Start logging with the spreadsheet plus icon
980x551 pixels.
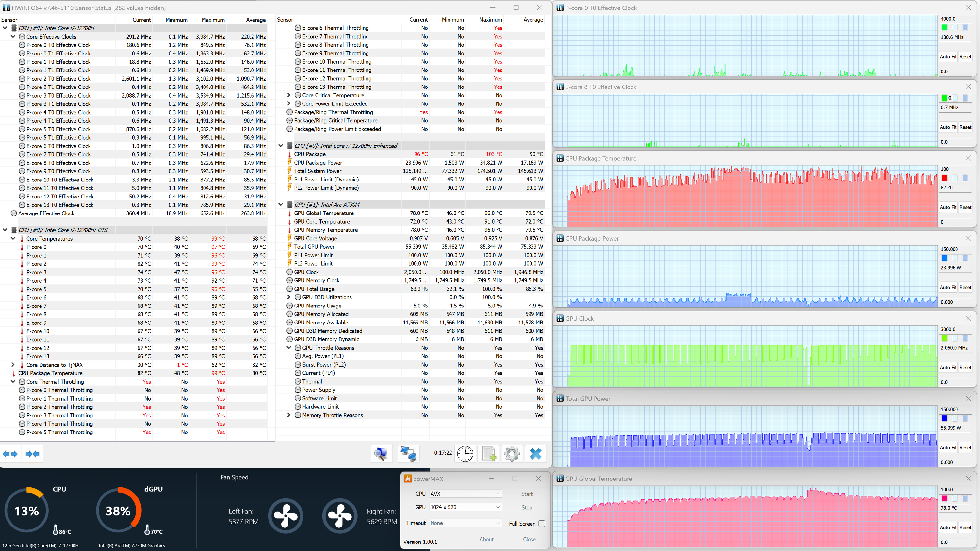pyautogui.click(x=488, y=454)
